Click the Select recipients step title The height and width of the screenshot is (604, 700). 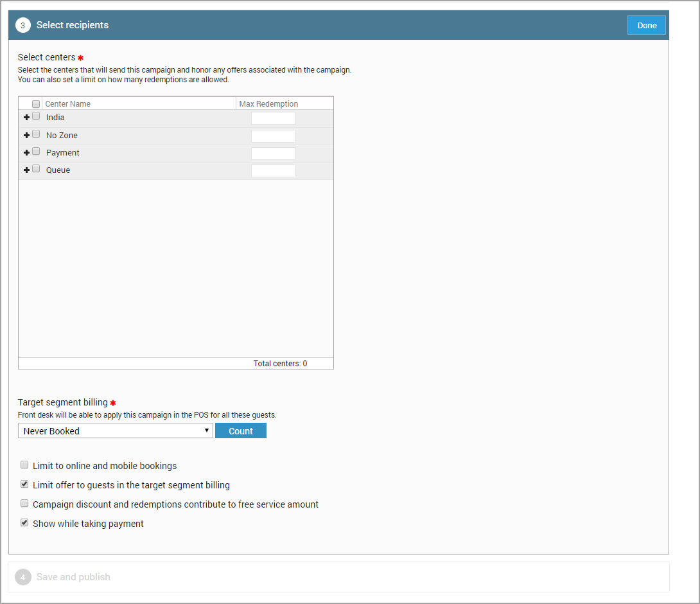(x=73, y=25)
